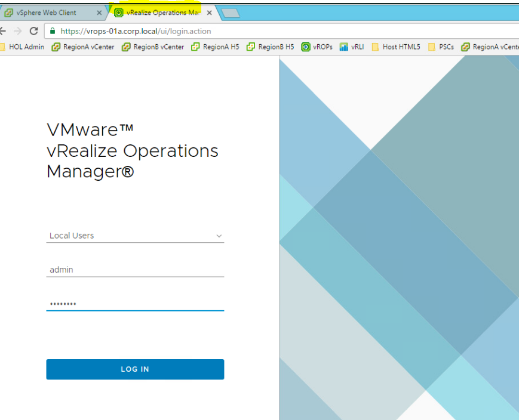Open the RegionB vCenter bookmark
This screenshot has height=420, width=519.
[x=153, y=47]
